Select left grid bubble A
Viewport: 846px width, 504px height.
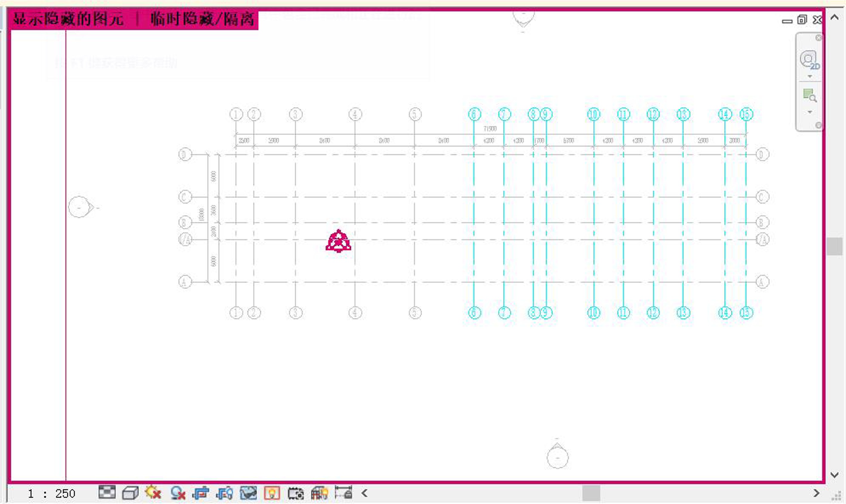click(185, 282)
